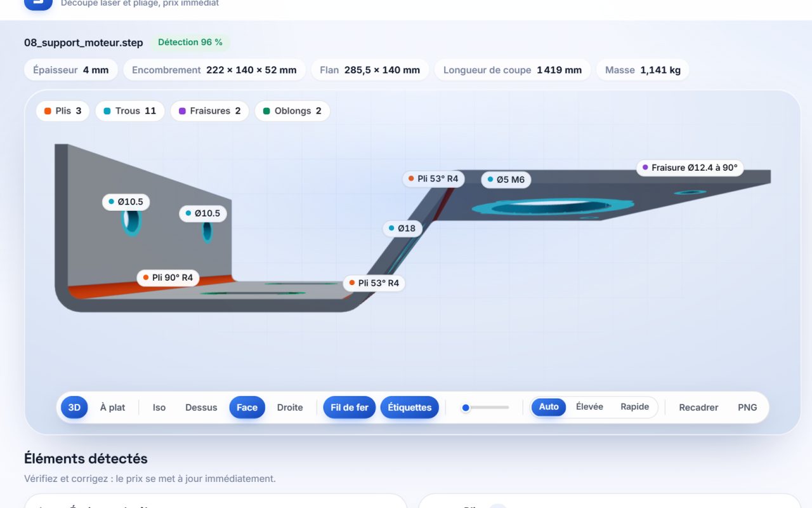This screenshot has height=508, width=812.
Task: Switch to 3D view mode
Action: tap(74, 408)
